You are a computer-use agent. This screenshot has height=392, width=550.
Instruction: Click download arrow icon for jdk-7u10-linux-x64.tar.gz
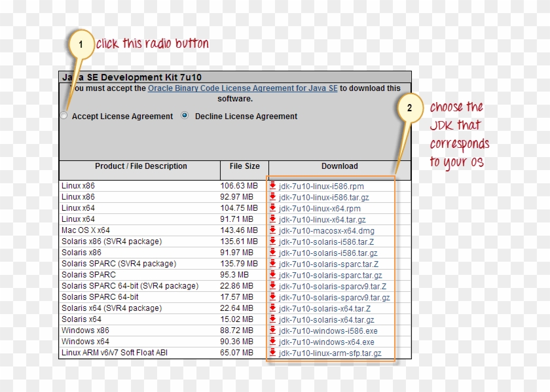272,219
